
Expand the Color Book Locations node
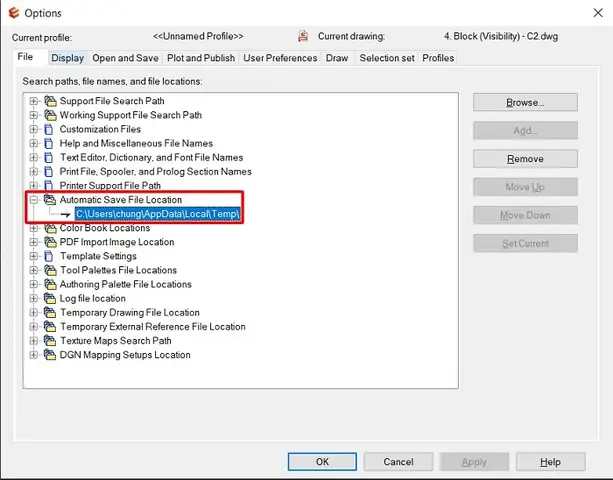pos(34,228)
